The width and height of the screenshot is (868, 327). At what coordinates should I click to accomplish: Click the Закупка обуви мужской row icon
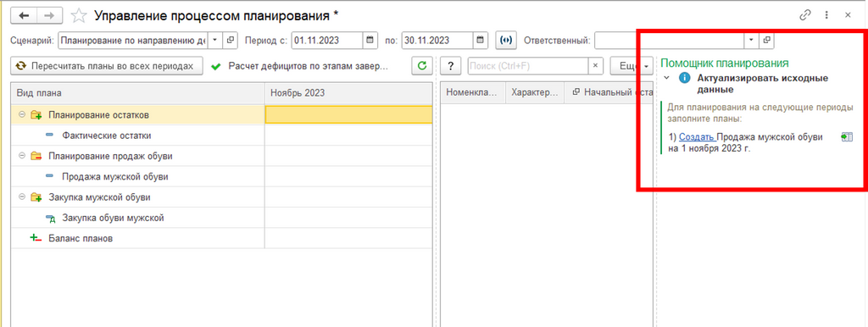[x=50, y=218]
